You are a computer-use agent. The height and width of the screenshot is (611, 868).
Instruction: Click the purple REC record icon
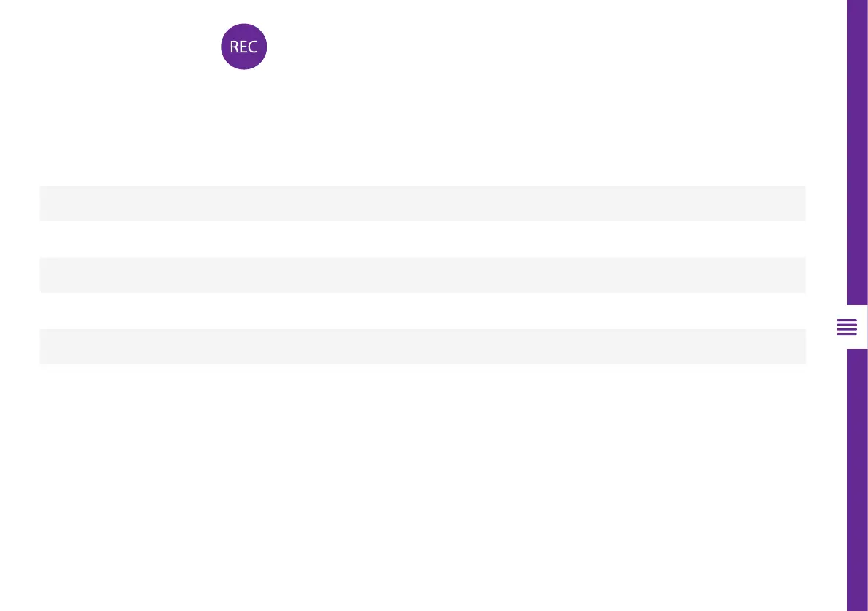[x=244, y=47]
